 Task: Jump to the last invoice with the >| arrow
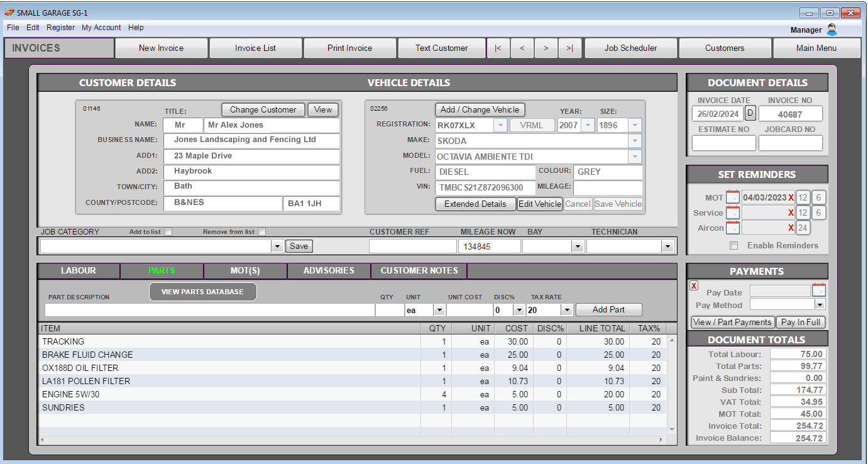click(570, 48)
